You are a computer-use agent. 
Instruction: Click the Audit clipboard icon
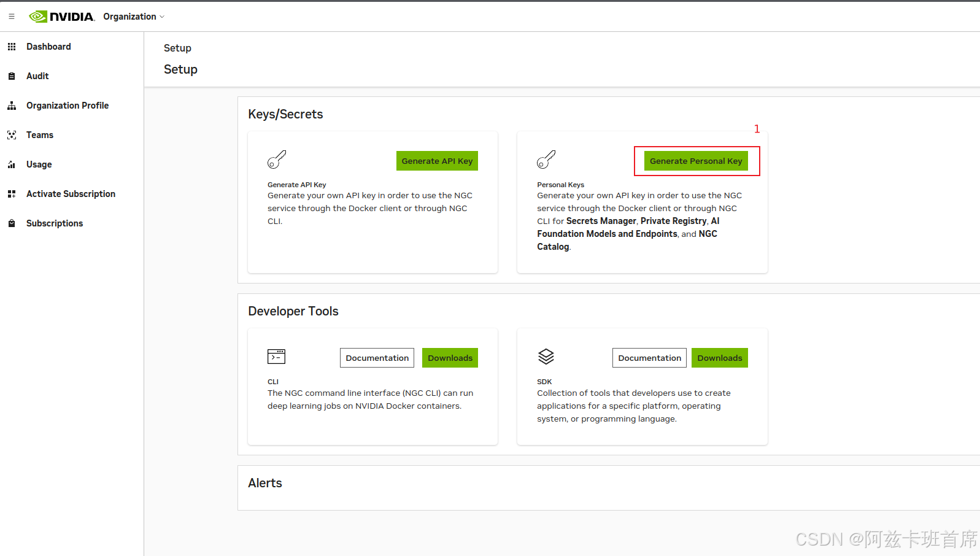[12, 76]
